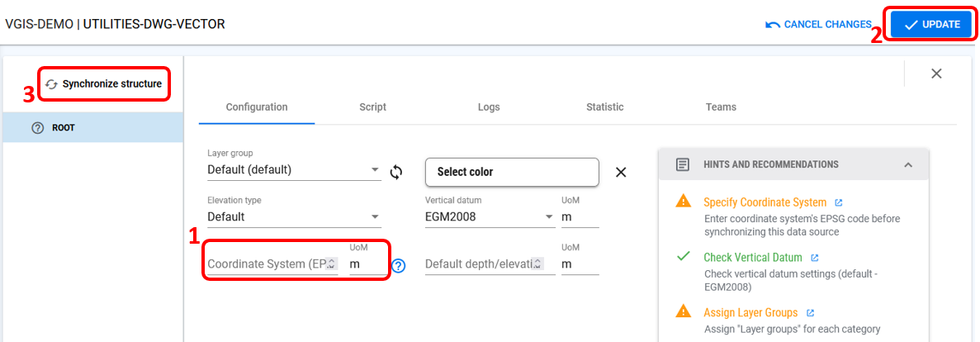980x342 pixels.
Task: Click the external link icon beside Specify Coordinate System
Action: 839,202
